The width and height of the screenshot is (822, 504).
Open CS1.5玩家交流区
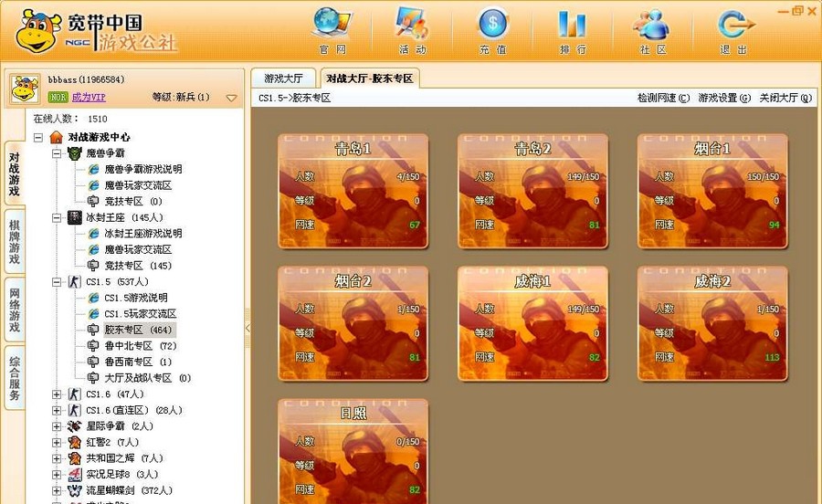pos(140,314)
